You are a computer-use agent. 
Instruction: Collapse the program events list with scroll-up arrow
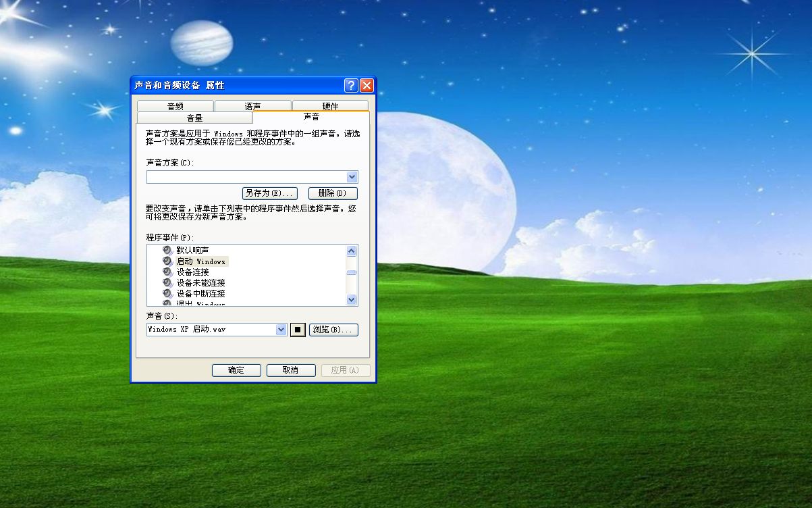pyautogui.click(x=352, y=250)
